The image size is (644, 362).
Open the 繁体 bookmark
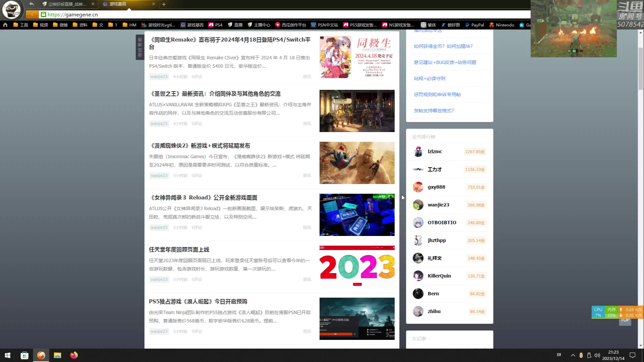point(428,25)
